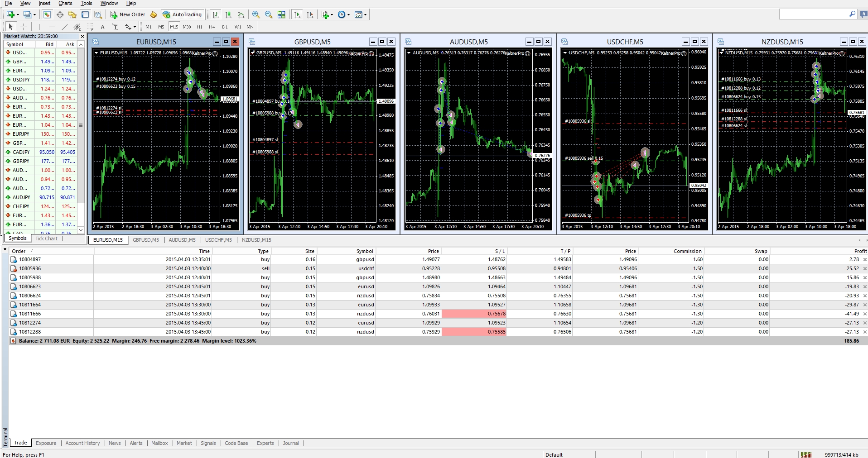Open the Periods clock icon
Screen dimensions: 868x458
342,14
